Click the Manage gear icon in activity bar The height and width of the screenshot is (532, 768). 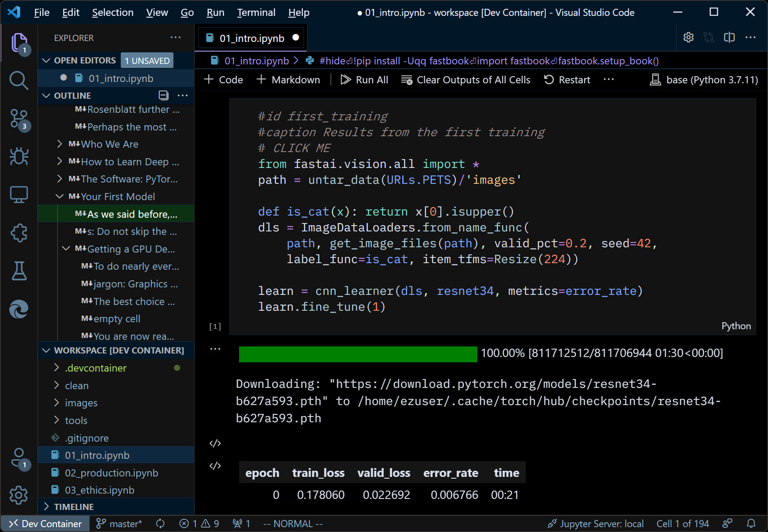coord(19,495)
